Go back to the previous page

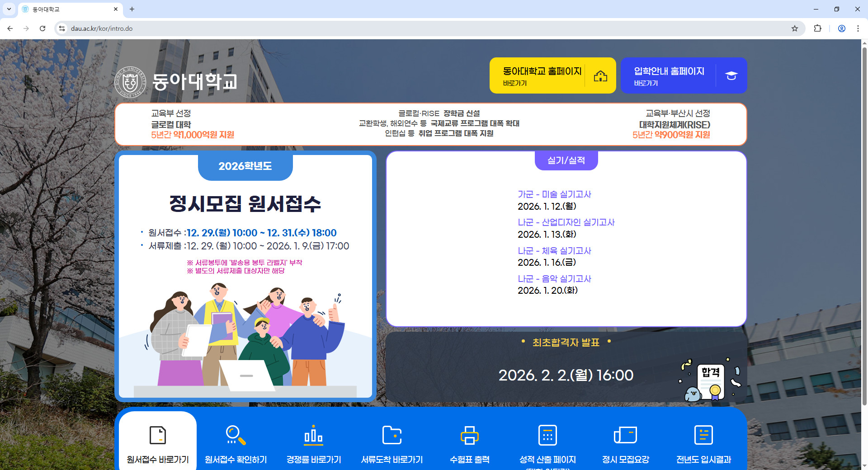pyautogui.click(x=10, y=28)
